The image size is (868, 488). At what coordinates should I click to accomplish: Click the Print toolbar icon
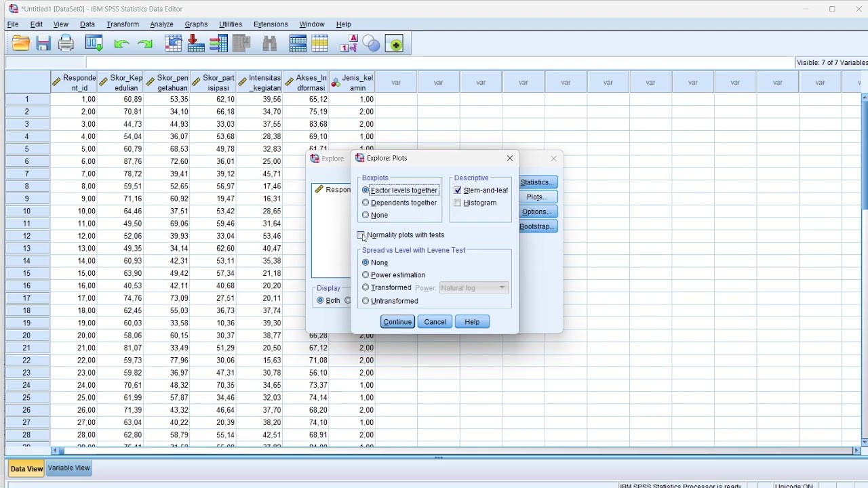66,44
